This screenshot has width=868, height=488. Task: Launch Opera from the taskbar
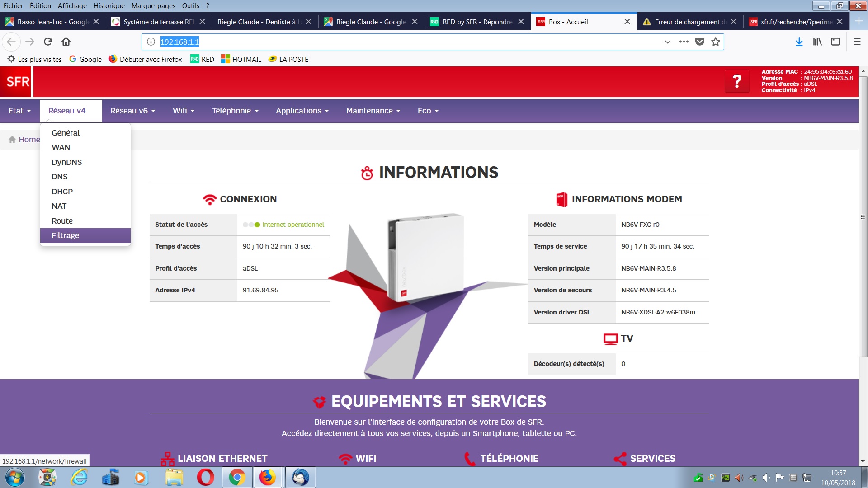point(205,477)
